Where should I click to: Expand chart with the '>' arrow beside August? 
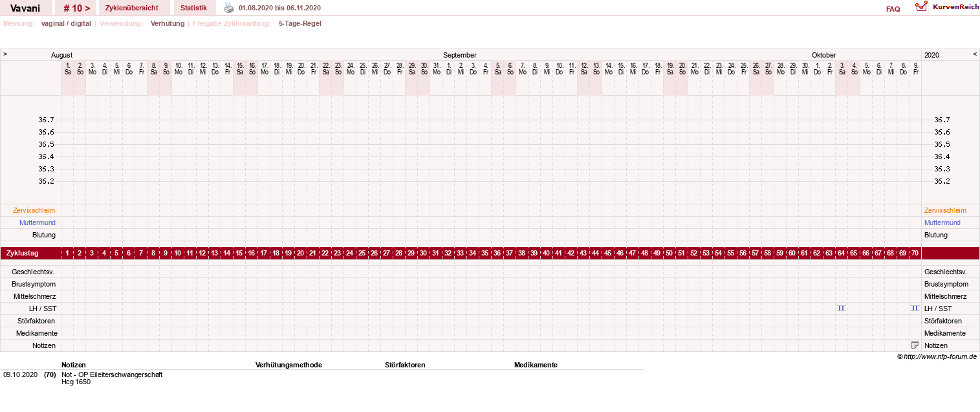pos(5,54)
